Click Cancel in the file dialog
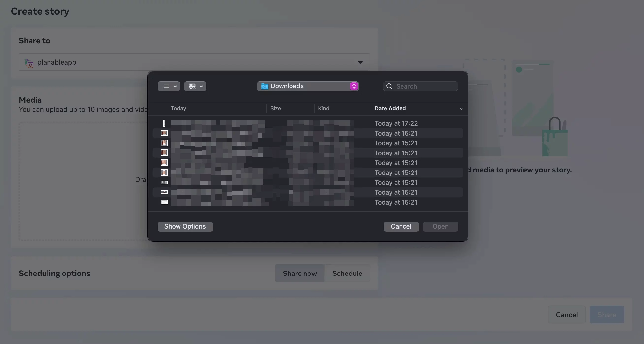 coord(401,226)
